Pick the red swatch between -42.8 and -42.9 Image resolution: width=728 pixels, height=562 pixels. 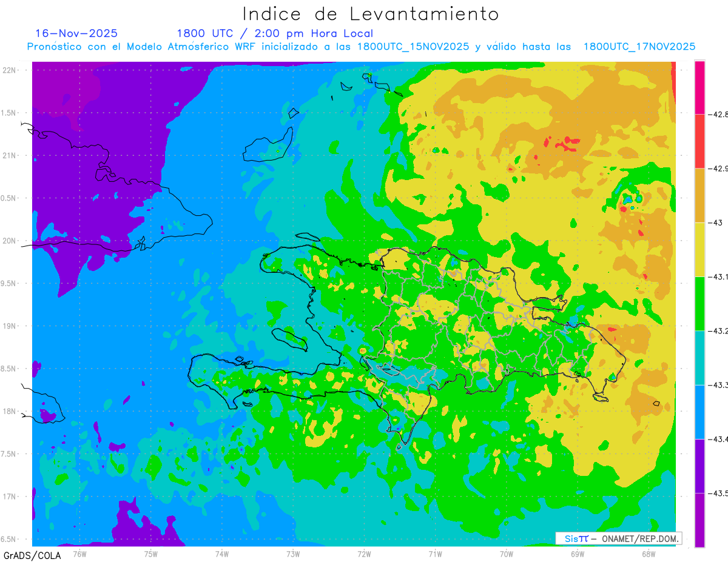click(699, 141)
